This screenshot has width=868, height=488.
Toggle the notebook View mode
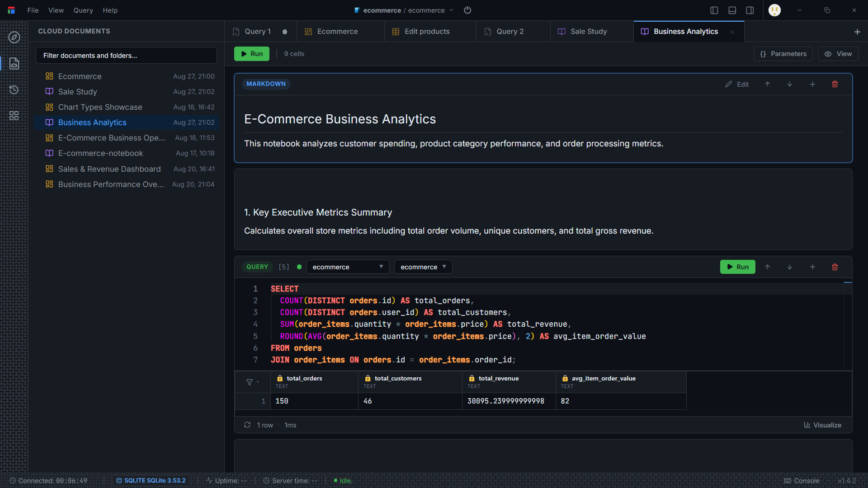coord(838,54)
